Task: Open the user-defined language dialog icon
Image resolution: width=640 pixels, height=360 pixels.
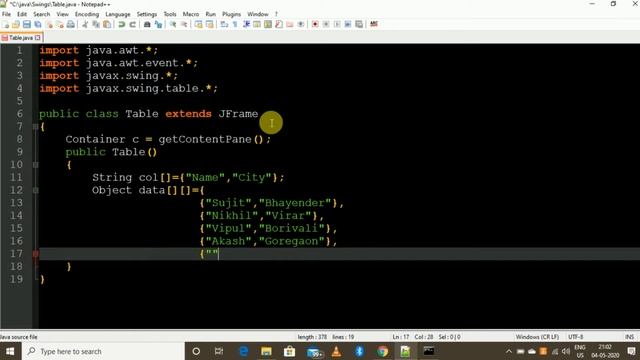Action: point(257,24)
